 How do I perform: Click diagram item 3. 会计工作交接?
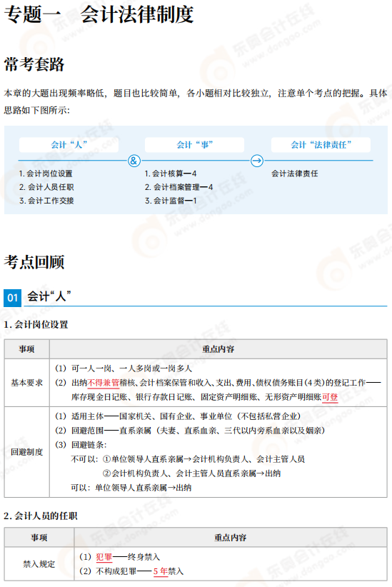[x=46, y=201]
